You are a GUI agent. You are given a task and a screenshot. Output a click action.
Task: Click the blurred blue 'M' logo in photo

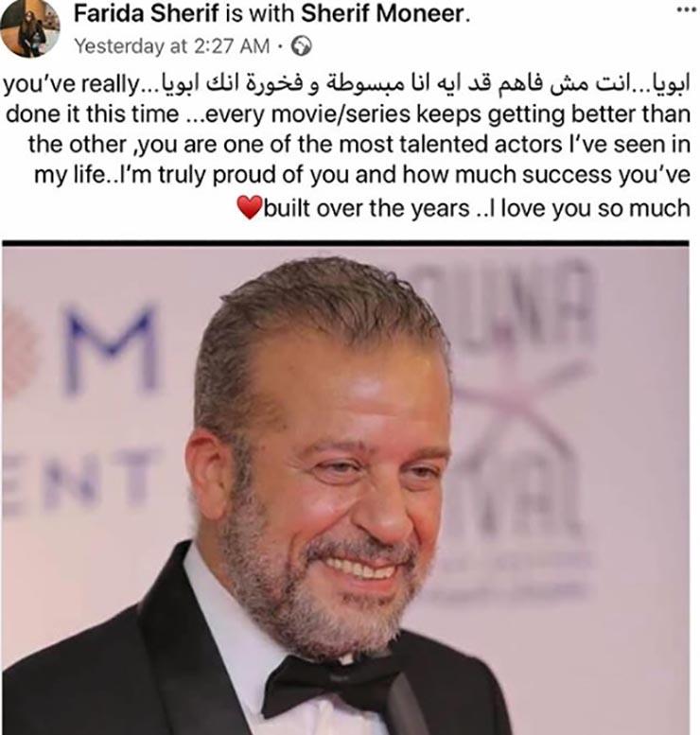111,350
